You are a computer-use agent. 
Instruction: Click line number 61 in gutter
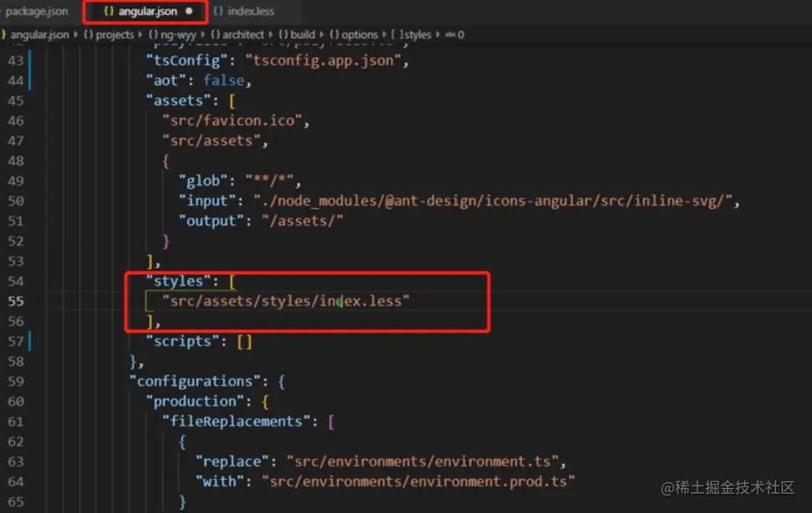16,421
